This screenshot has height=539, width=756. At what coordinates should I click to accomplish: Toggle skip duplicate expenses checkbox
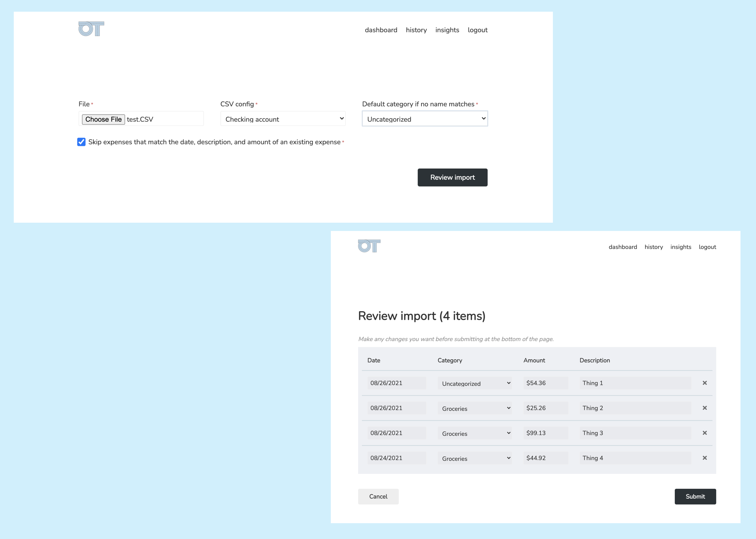pos(82,142)
